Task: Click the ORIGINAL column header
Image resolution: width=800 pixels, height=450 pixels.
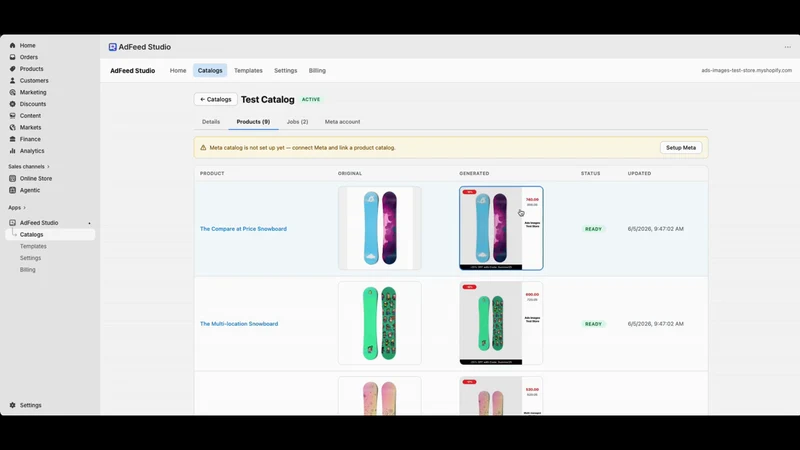Action: 349,173
